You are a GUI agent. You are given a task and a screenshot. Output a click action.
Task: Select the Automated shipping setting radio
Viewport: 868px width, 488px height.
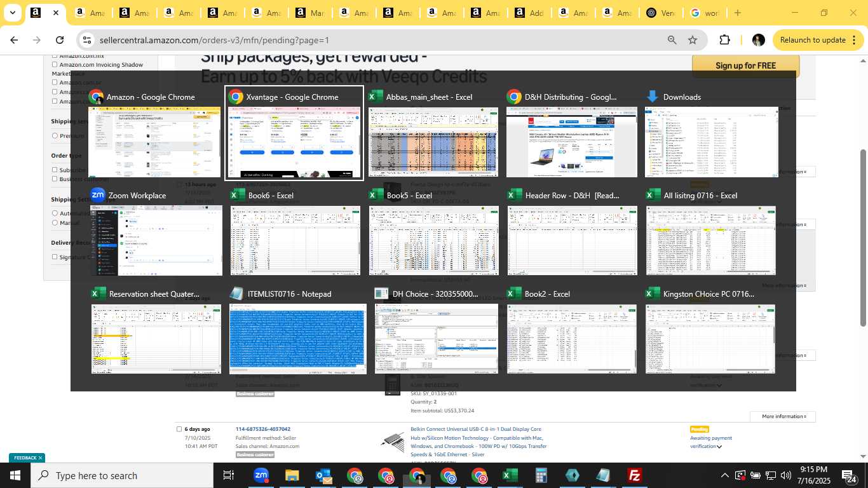coord(55,213)
